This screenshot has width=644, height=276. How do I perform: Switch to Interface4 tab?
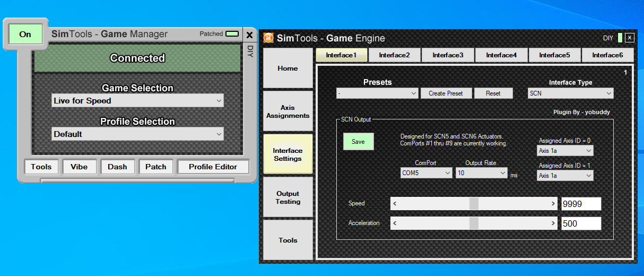coord(501,55)
